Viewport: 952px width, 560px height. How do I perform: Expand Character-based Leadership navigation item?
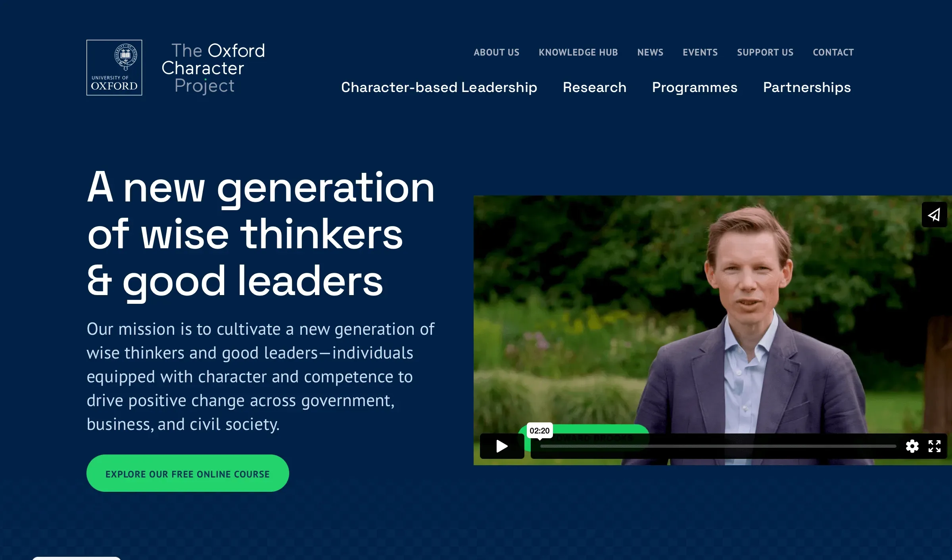tap(439, 87)
